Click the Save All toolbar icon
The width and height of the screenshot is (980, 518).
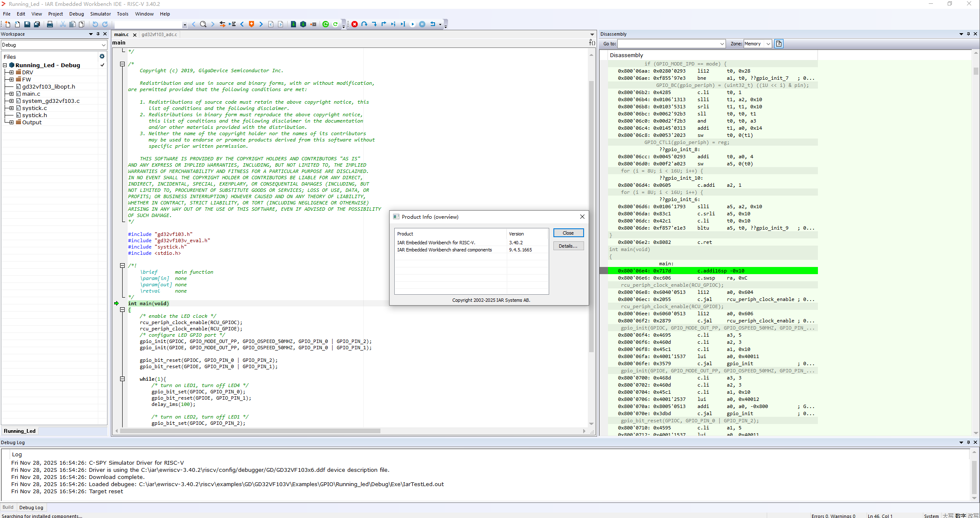pos(37,24)
